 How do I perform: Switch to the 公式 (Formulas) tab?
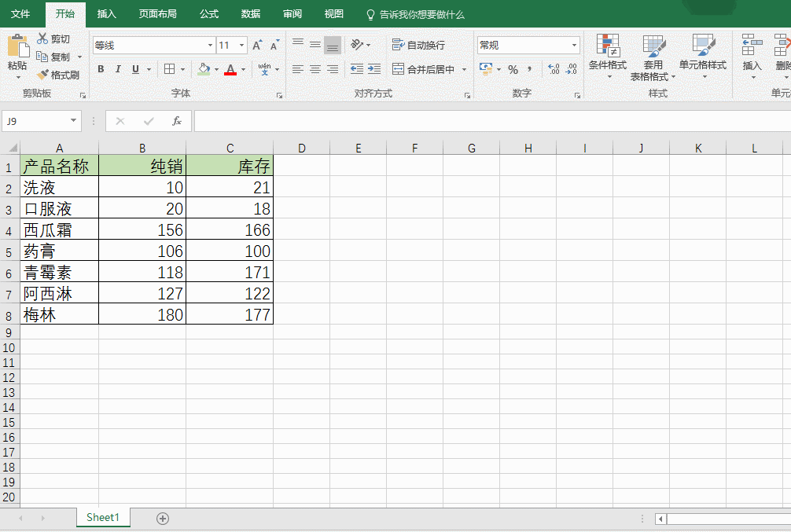tap(209, 14)
